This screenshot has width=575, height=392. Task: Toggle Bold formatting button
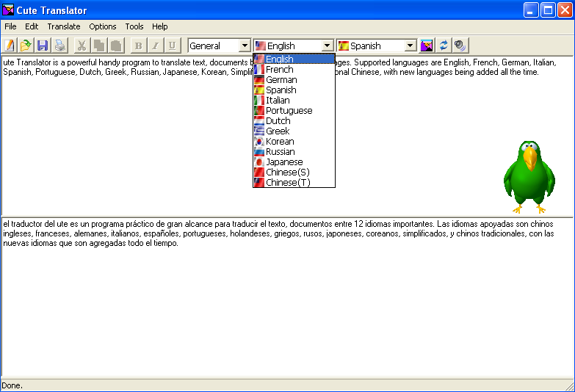click(x=138, y=46)
